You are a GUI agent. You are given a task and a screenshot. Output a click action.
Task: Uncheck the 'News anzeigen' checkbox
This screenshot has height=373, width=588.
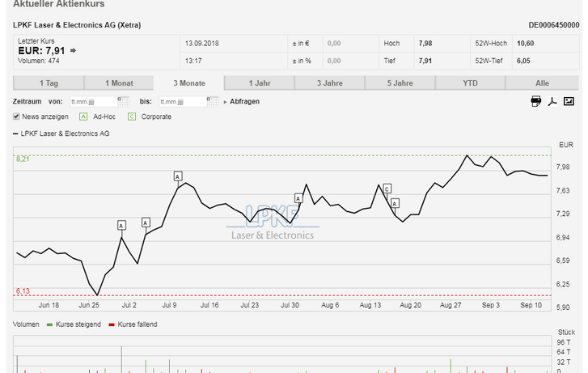(16, 117)
